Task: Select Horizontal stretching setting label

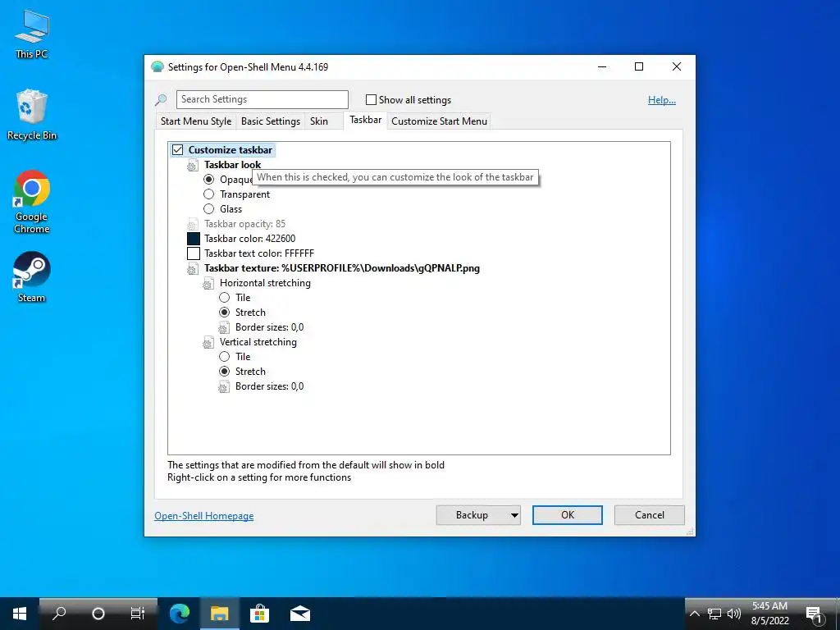Action: [x=265, y=283]
